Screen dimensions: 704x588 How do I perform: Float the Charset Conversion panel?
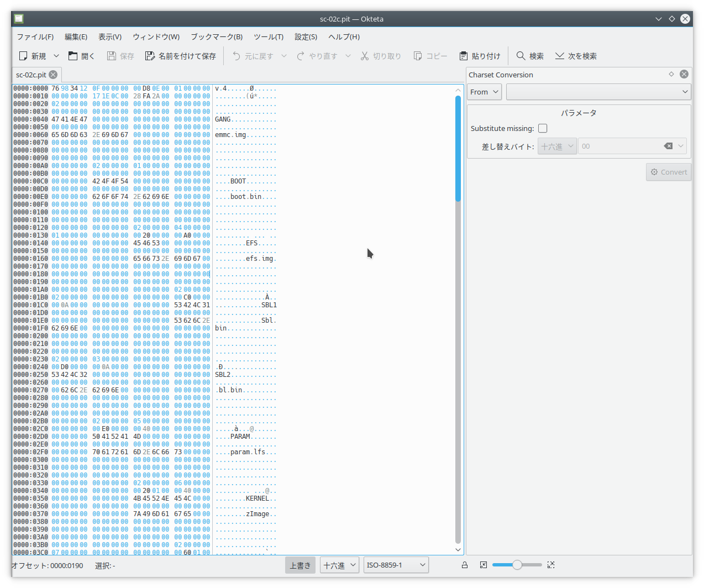point(671,74)
